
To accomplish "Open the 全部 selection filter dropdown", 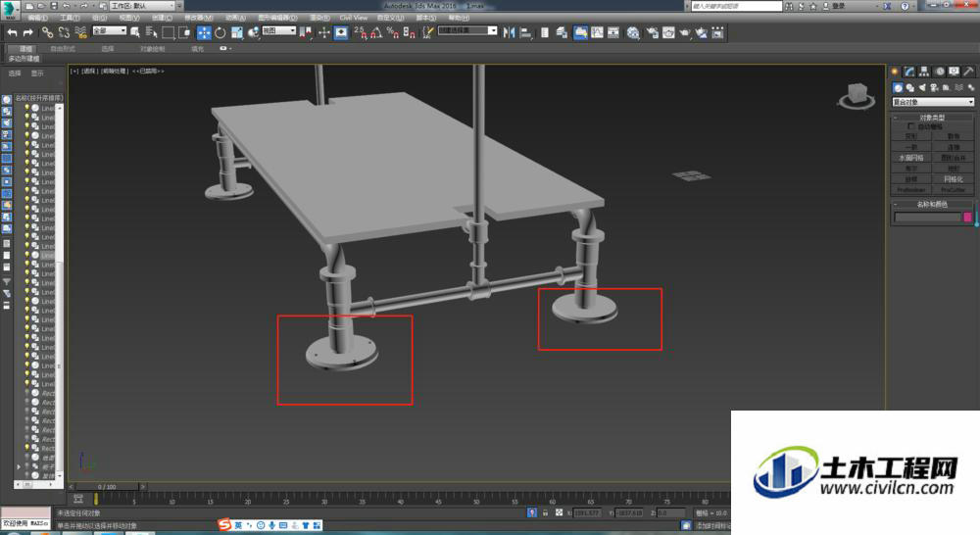I will 110,30.
